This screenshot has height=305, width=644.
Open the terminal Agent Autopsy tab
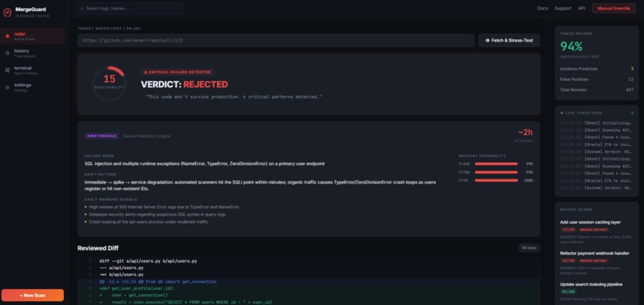pyautogui.click(x=33, y=70)
